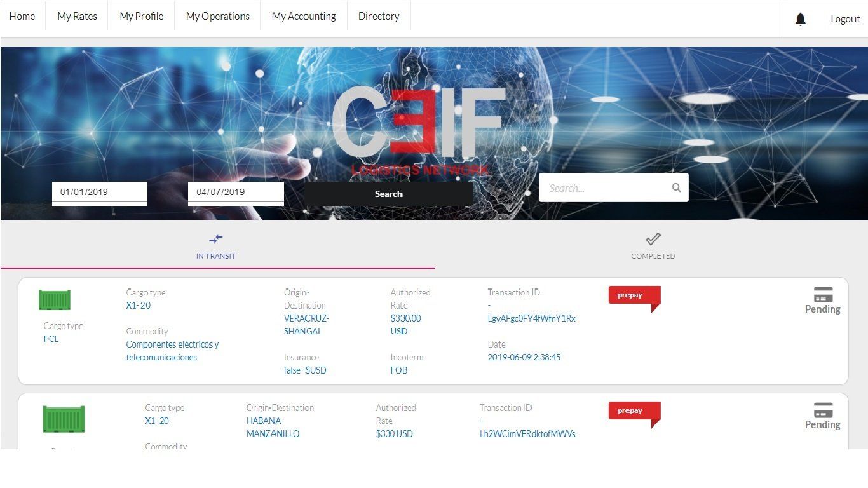
Task: Log out of the account
Action: point(845,19)
